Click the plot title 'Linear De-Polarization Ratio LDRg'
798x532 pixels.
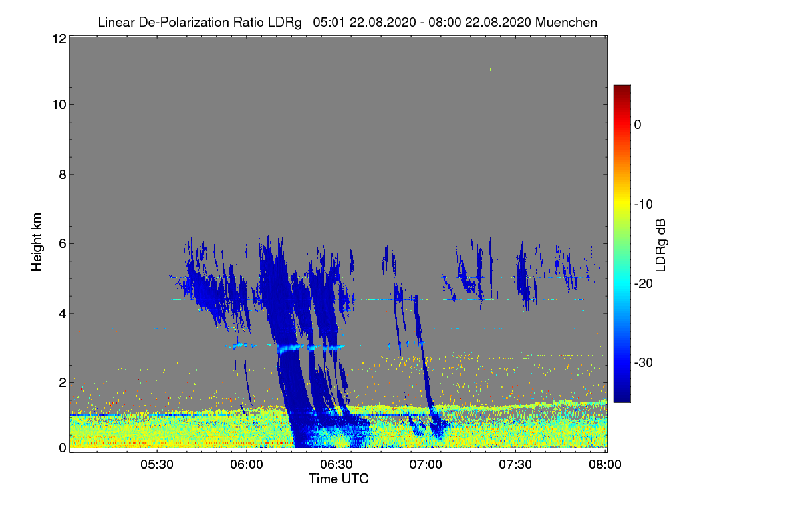[199, 23]
